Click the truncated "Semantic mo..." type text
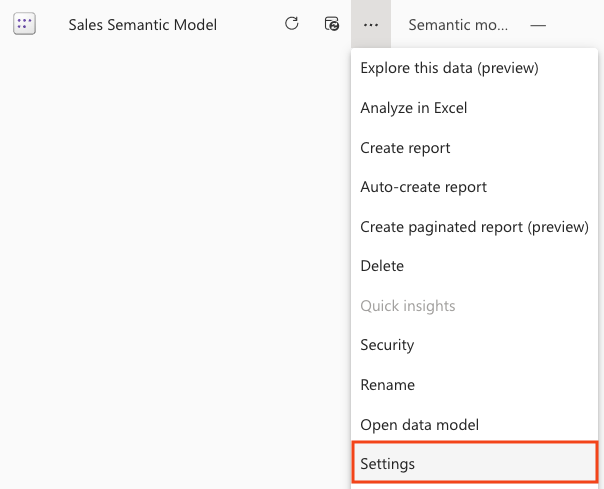 [x=458, y=25]
